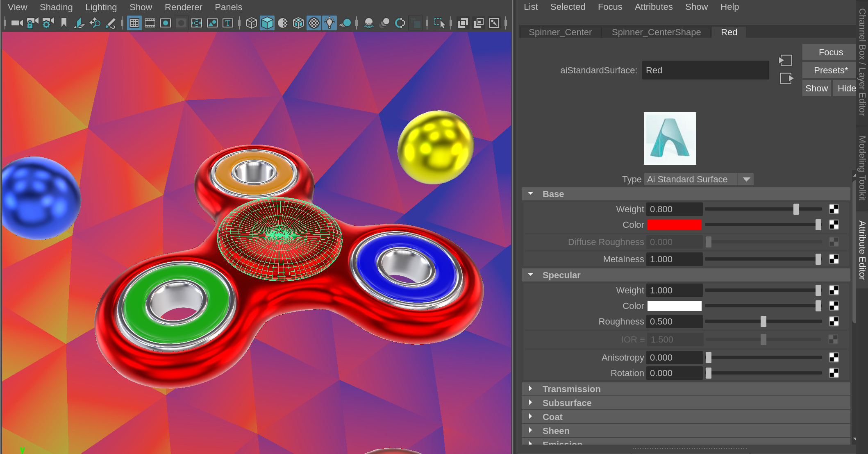Click the light source toggle icon
The width and height of the screenshot is (868, 454).
tap(331, 23)
